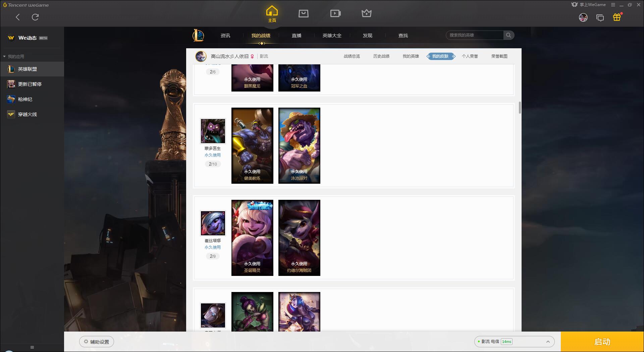This screenshot has width=644, height=352.
Task: Click the 14ms ping indicator
Action: 506,342
